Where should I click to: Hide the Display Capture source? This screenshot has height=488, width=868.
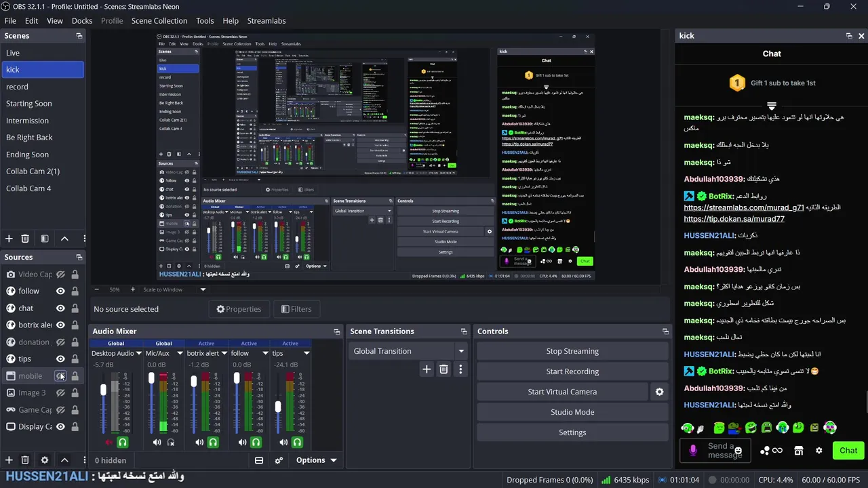coord(60,427)
